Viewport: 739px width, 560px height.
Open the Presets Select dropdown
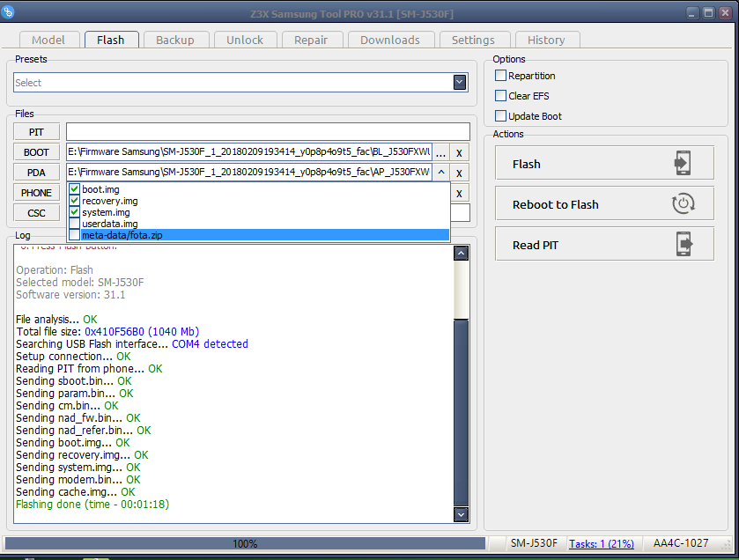[460, 83]
